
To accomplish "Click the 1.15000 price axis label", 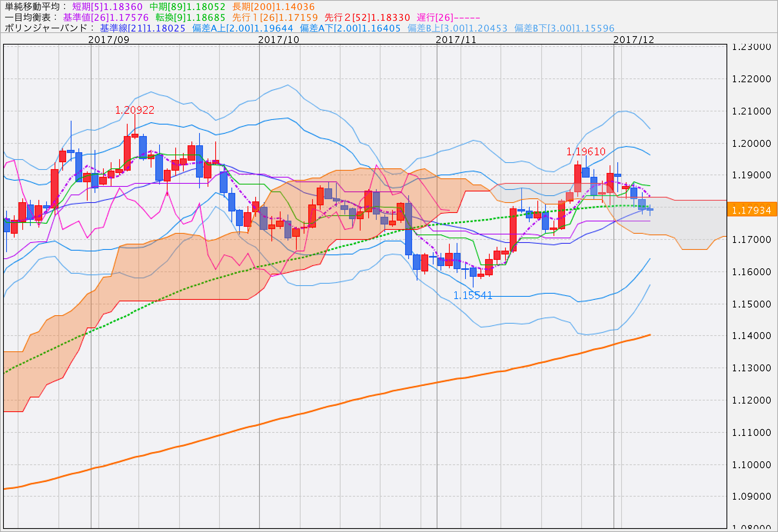I will click(x=751, y=304).
